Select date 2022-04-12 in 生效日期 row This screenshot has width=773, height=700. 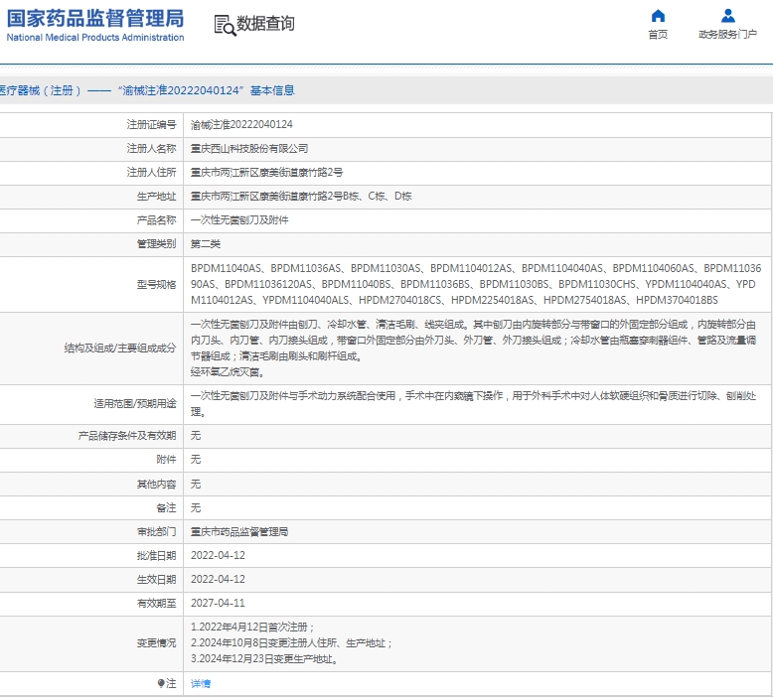tap(218, 579)
